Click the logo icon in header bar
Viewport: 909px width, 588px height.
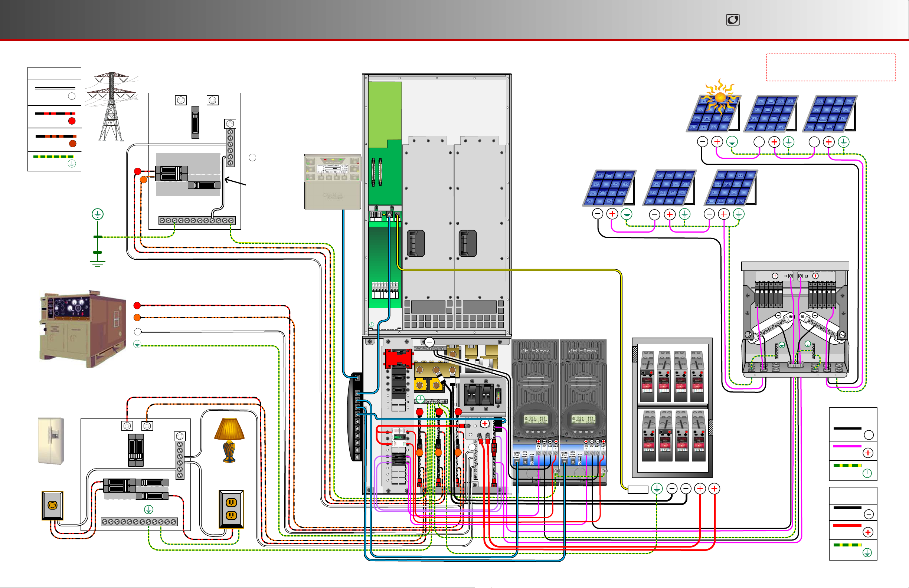(x=733, y=20)
